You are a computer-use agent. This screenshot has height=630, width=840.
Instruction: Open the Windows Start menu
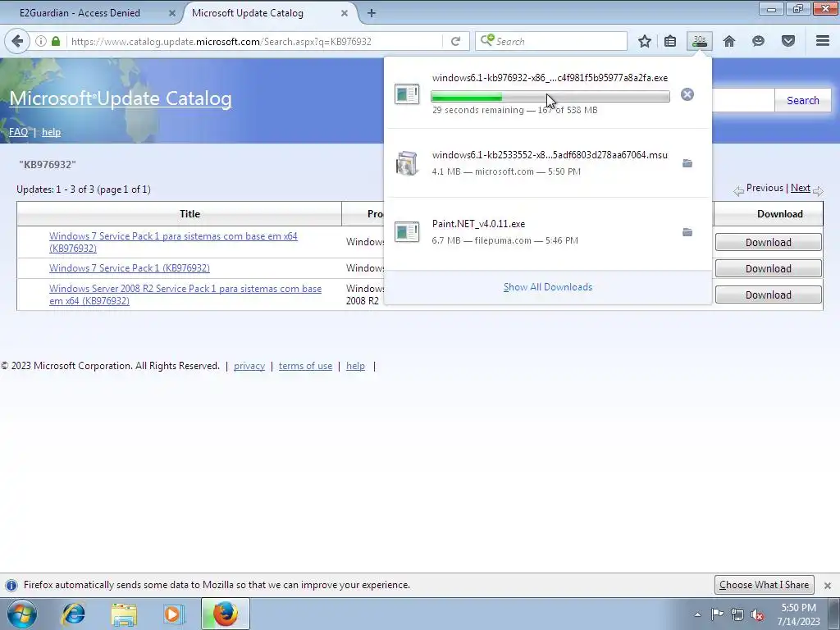pos(21,614)
